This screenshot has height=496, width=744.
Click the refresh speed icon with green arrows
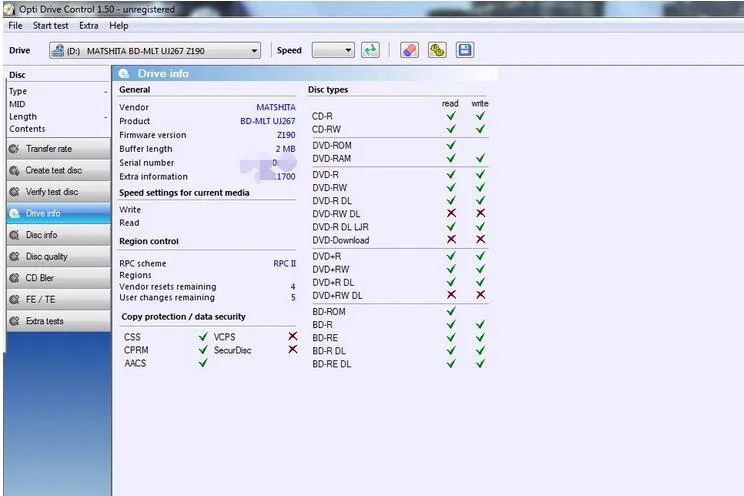370,50
